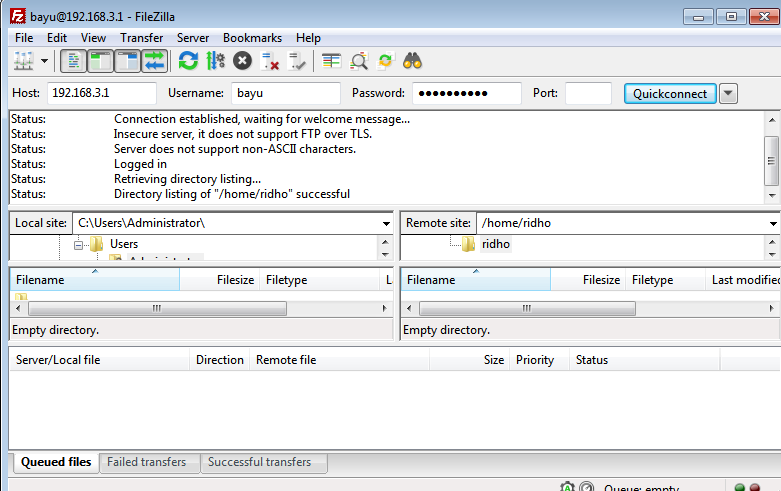
Task: Click the Port input field
Action: tap(588, 93)
